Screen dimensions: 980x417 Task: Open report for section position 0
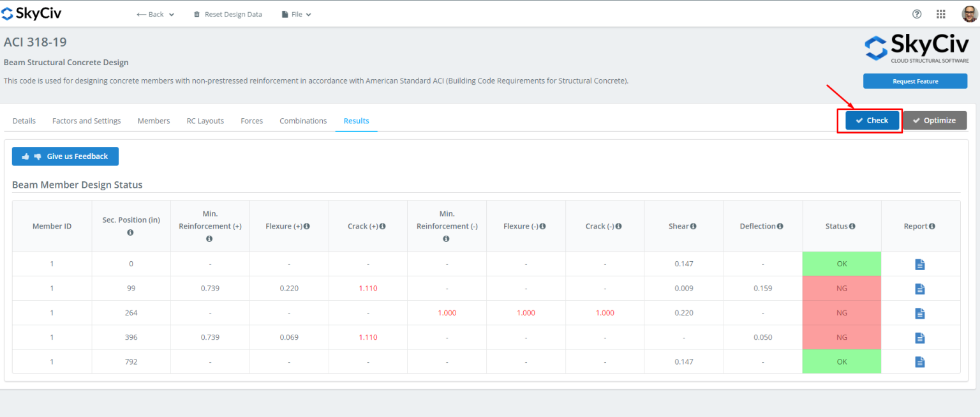(919, 264)
